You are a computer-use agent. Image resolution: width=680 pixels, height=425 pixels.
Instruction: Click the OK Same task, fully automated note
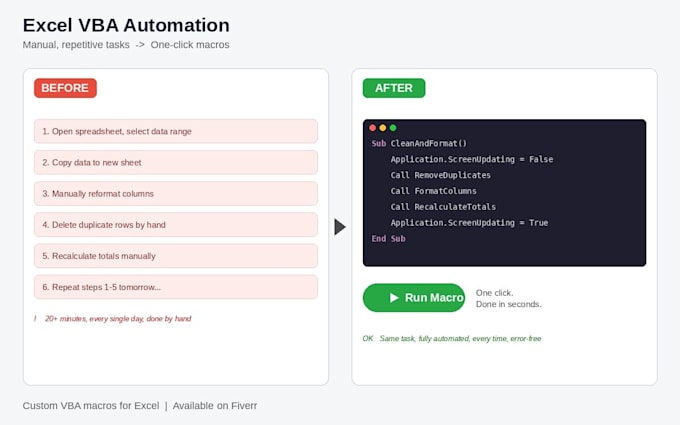pyautogui.click(x=452, y=339)
